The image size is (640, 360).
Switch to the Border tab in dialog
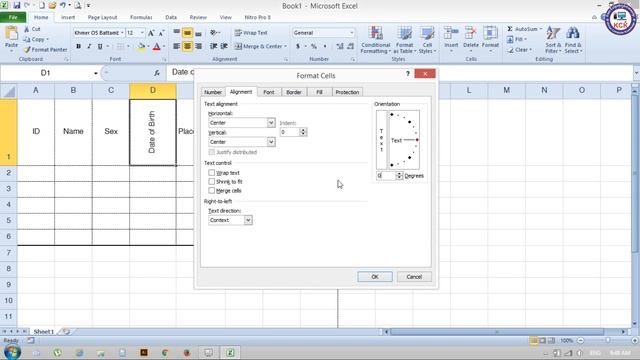pos(293,92)
